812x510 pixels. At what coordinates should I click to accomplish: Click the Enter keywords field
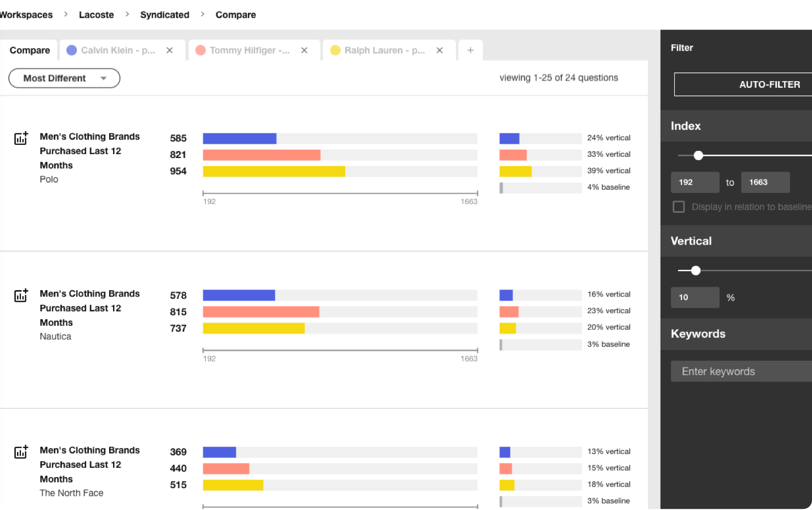[741, 371]
